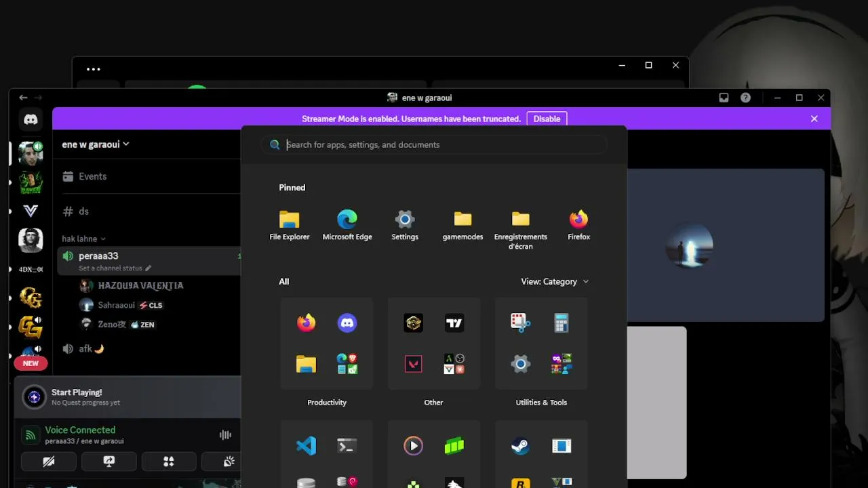
Task: Expand the grouped apps folder in Utilities & Tools
Action: pos(561,364)
